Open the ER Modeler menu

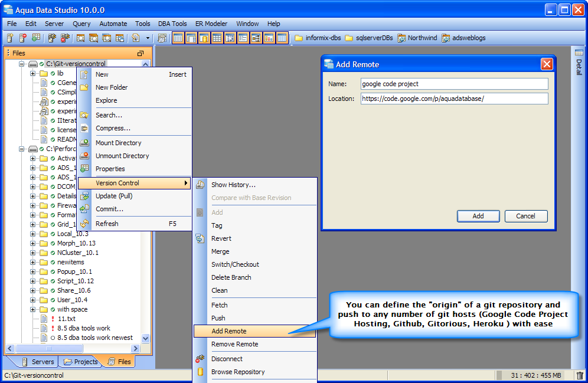211,24
